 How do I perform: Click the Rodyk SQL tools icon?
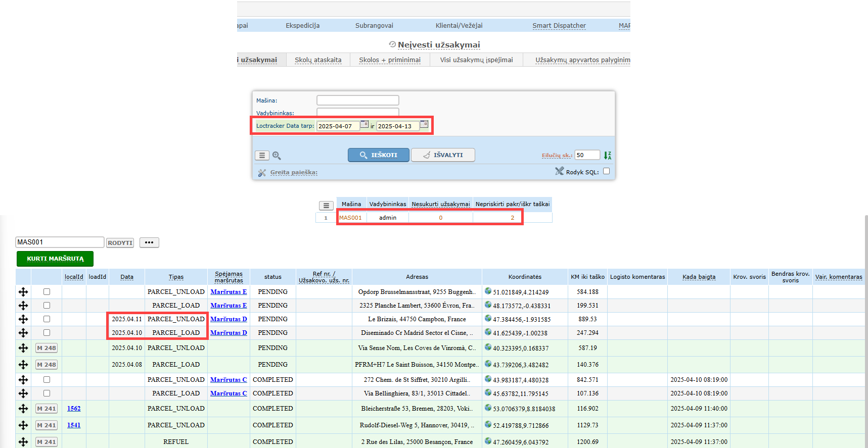click(559, 171)
